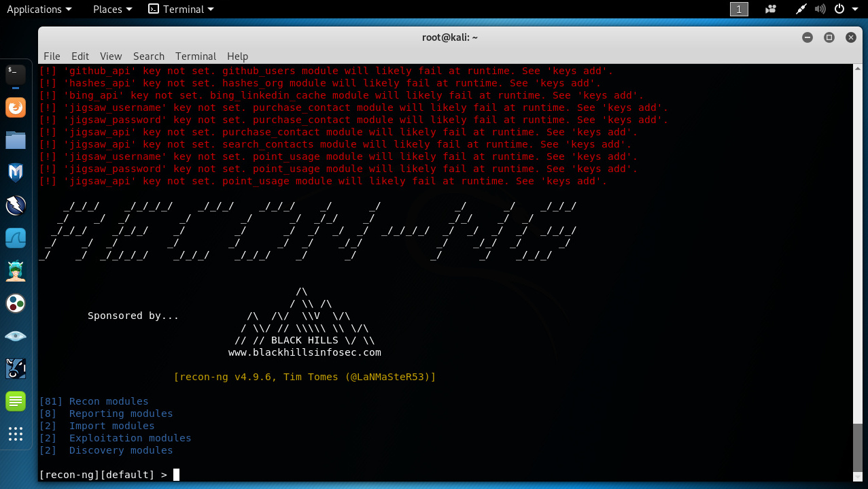Show all applications grid icon
This screenshot has width=868, height=489.
coord(16,433)
